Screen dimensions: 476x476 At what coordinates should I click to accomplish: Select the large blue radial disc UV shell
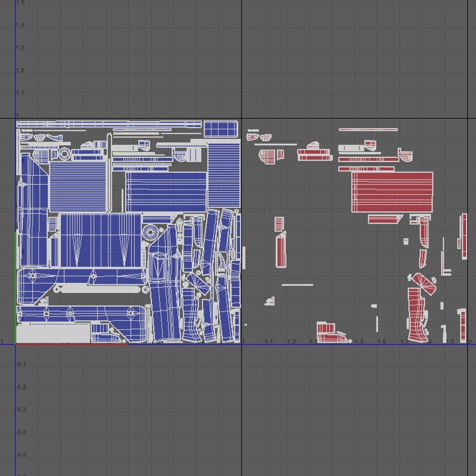tap(150, 232)
